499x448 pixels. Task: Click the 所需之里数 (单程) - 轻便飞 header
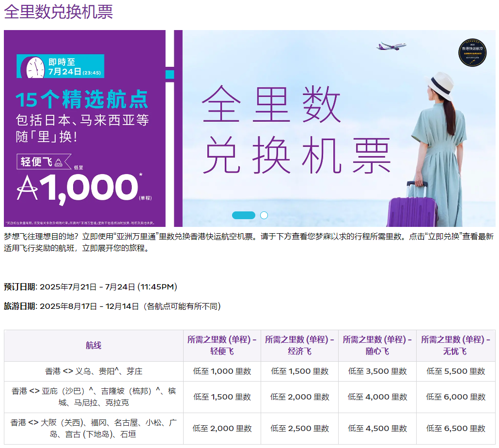222,346
